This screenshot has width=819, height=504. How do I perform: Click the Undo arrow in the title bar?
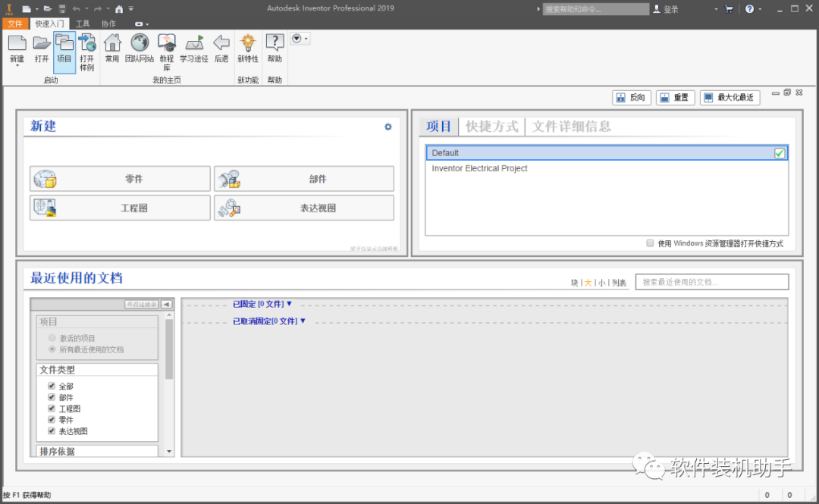tap(77, 9)
